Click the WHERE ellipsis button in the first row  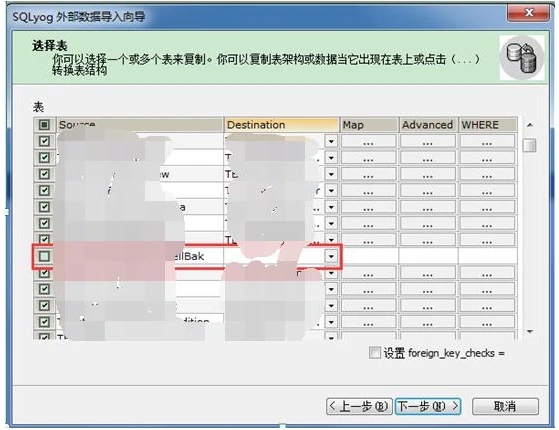point(487,142)
